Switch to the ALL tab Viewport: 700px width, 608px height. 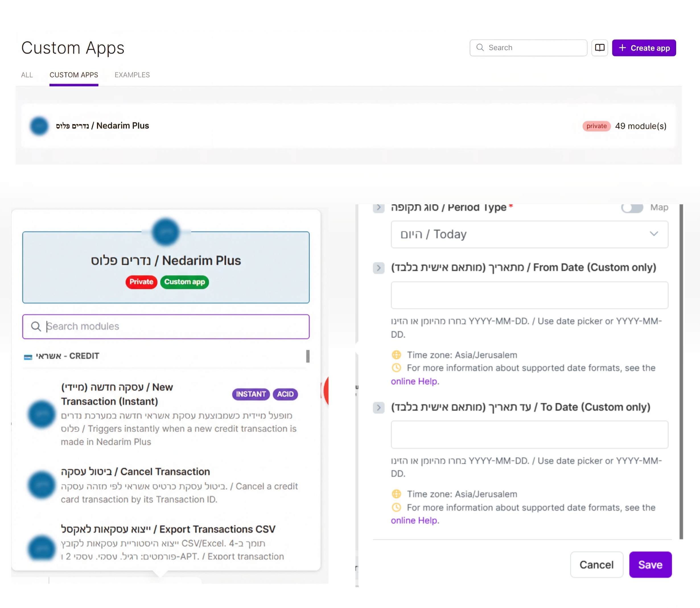27,75
